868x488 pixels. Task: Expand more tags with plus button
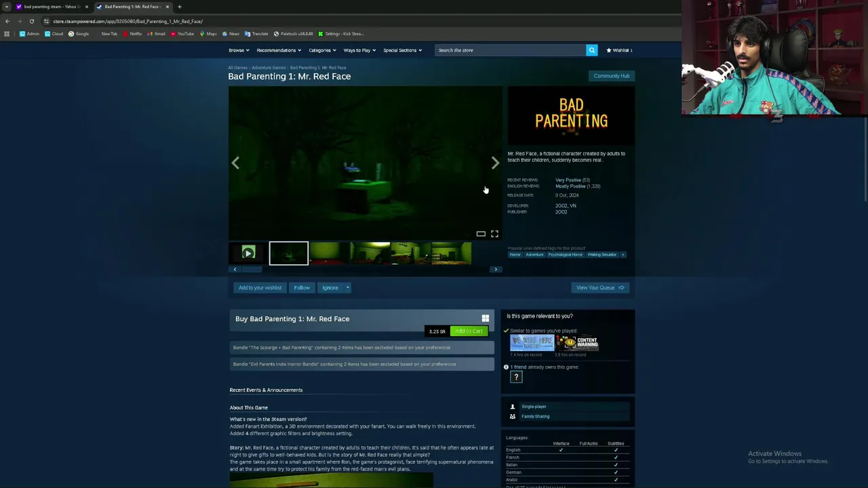[623, 255]
